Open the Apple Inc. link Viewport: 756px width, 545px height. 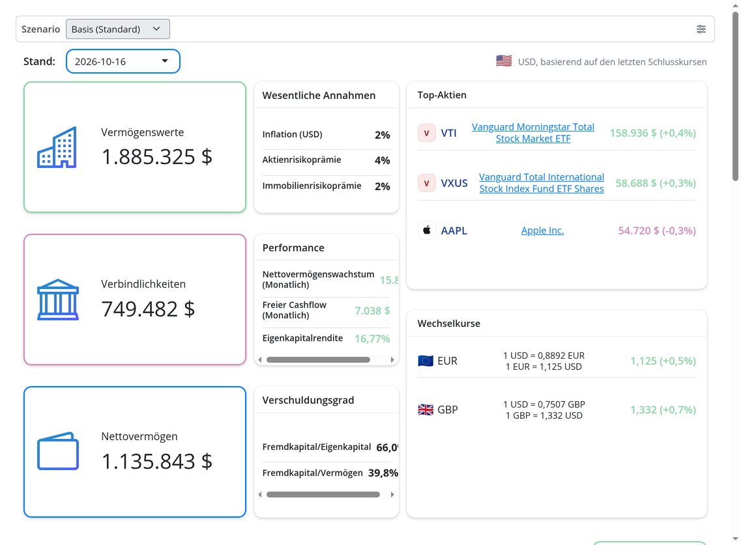coord(542,231)
